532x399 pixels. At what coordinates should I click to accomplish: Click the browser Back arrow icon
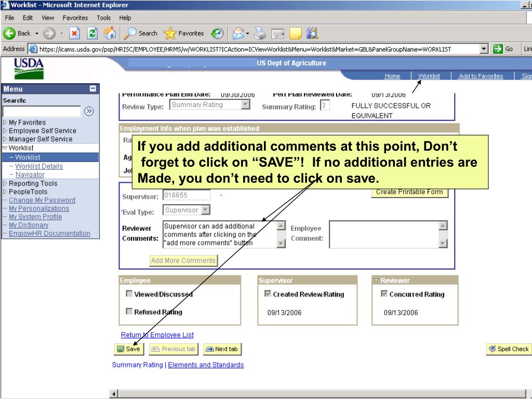pyautogui.click(x=9, y=33)
